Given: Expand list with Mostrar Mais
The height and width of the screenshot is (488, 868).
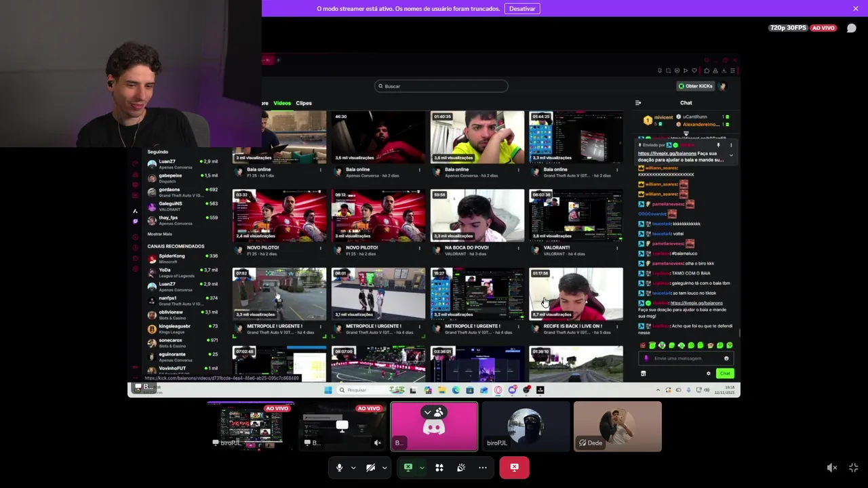Looking at the screenshot, I should (160, 234).
